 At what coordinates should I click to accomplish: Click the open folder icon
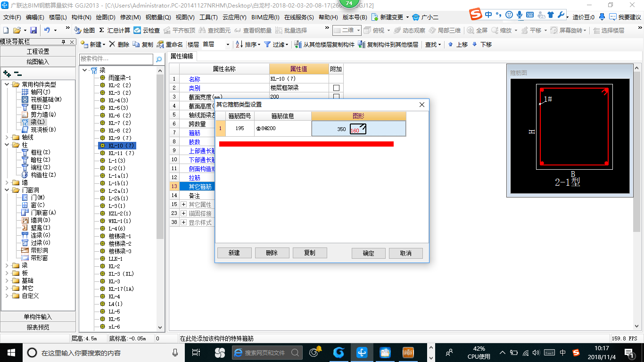(x=17, y=30)
